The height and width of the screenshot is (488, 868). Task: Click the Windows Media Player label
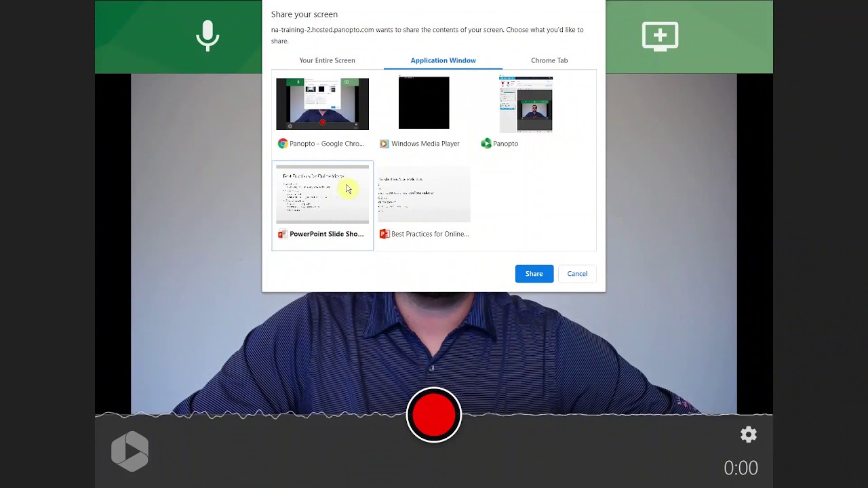click(425, 144)
